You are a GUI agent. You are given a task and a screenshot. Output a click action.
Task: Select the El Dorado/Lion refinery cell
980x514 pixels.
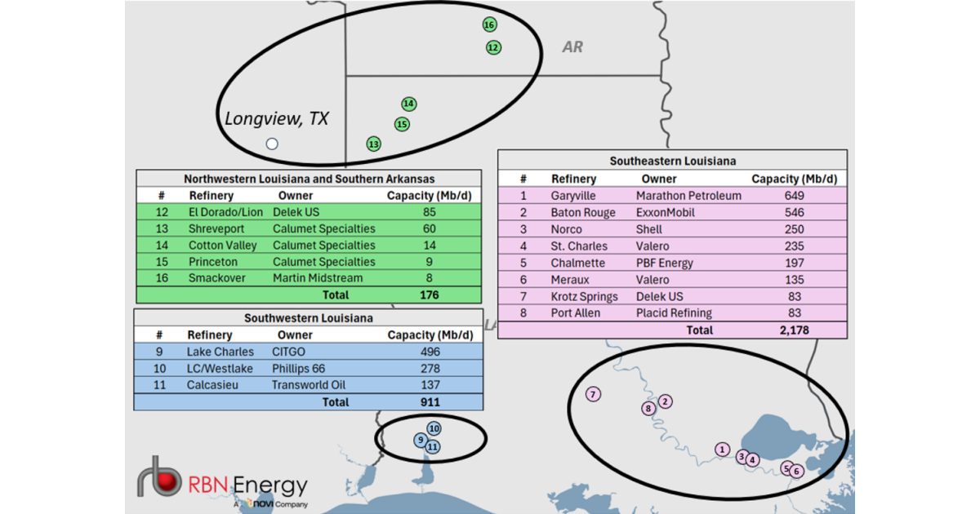pyautogui.click(x=226, y=212)
